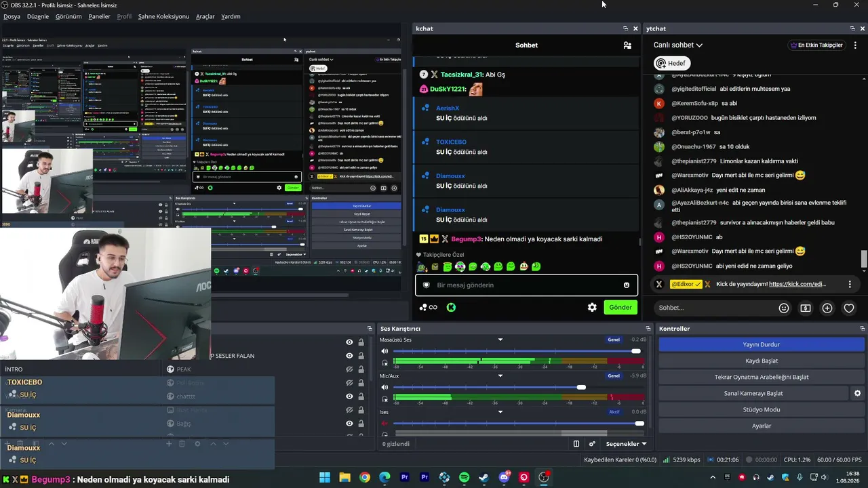Toggle lock on the chatttt source
The height and width of the screenshot is (488, 868).
tap(361, 396)
